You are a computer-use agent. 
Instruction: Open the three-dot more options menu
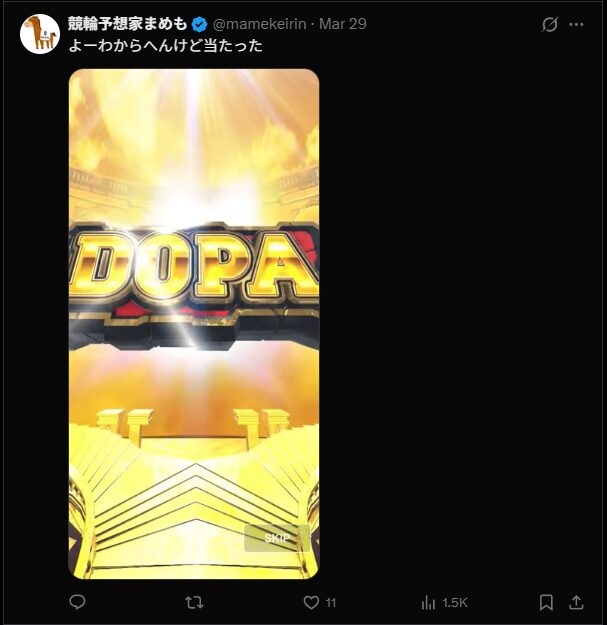[x=576, y=24]
